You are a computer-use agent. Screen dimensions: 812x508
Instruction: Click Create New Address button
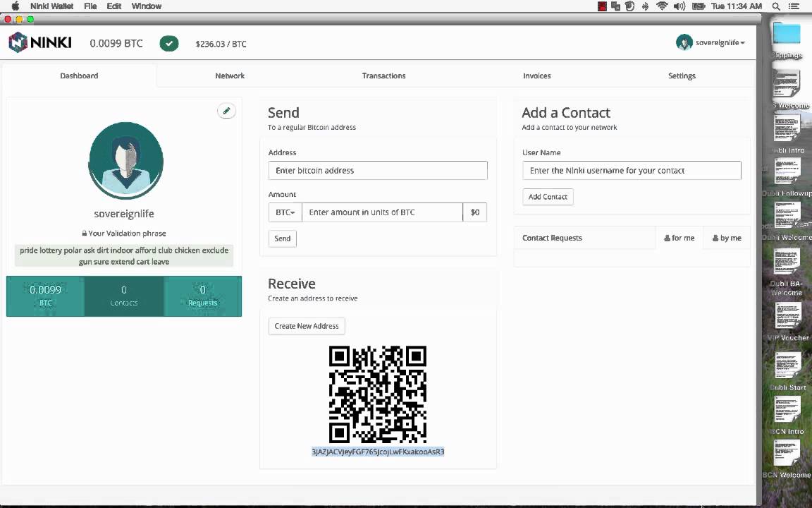point(307,326)
